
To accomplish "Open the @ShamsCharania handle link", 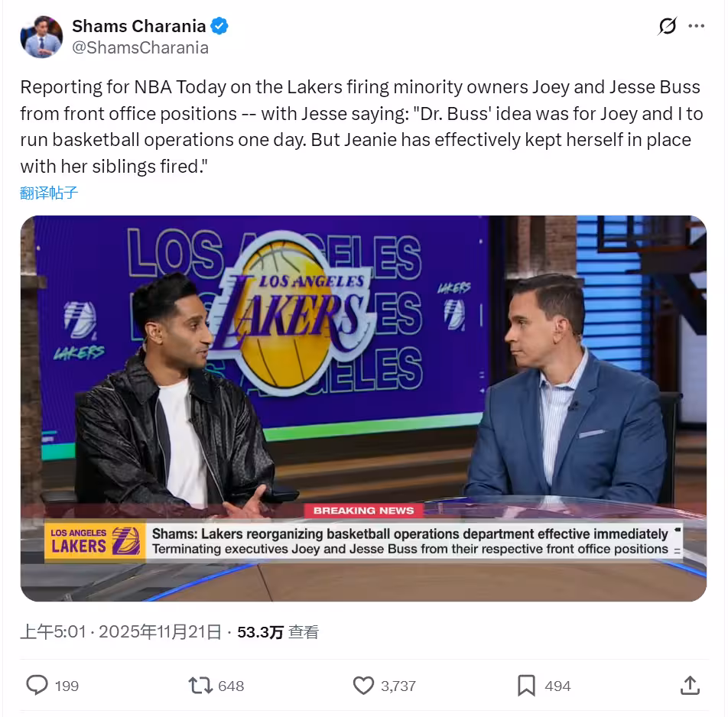I will (x=140, y=48).
